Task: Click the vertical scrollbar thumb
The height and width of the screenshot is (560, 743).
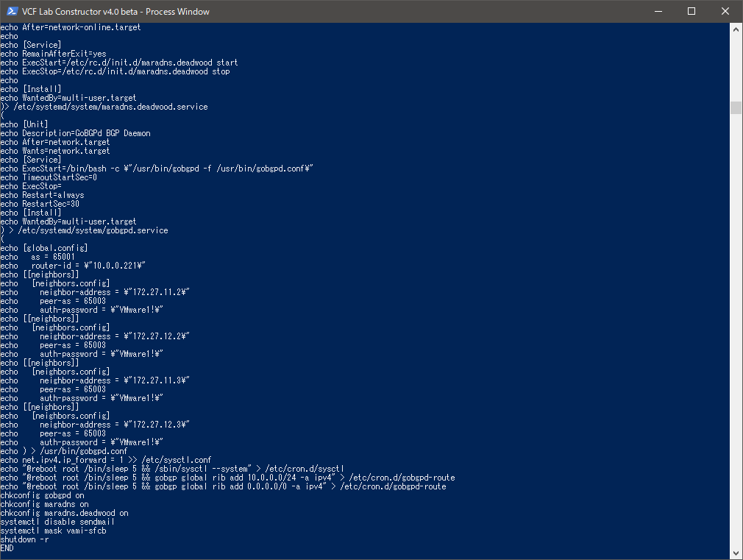Action: point(736,107)
